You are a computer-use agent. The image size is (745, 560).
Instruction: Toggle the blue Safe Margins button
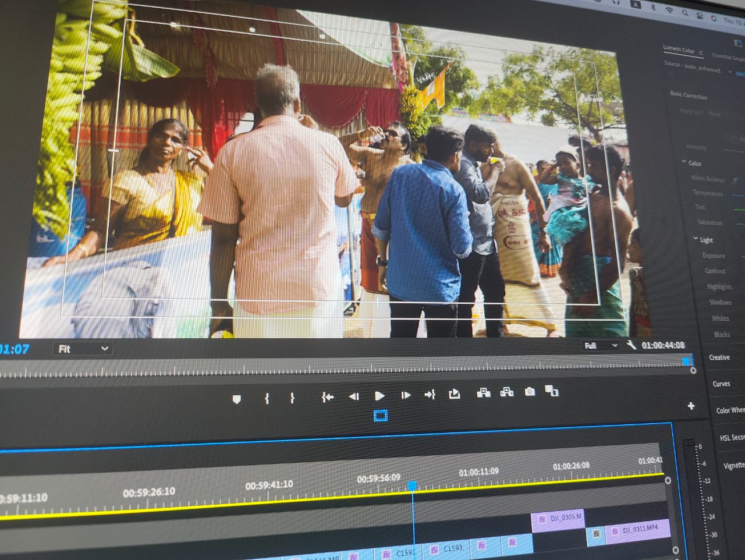click(381, 416)
